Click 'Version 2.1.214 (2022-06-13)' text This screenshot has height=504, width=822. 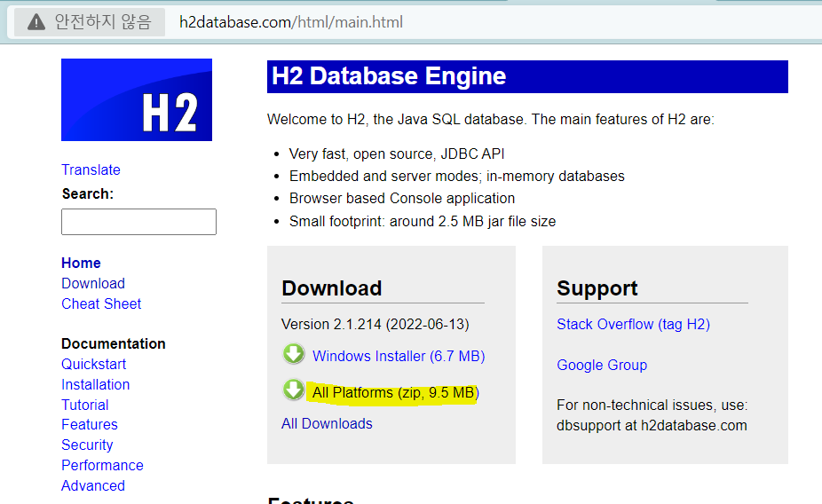click(375, 324)
